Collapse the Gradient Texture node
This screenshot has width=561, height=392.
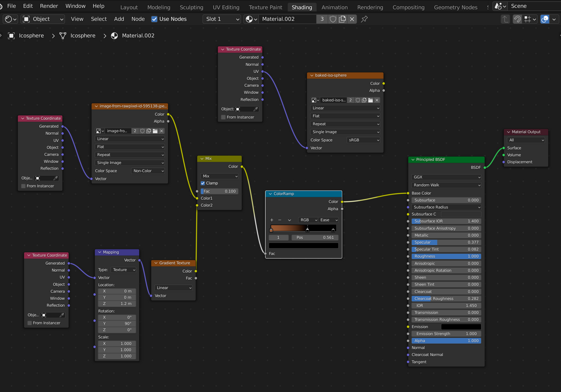click(x=156, y=263)
